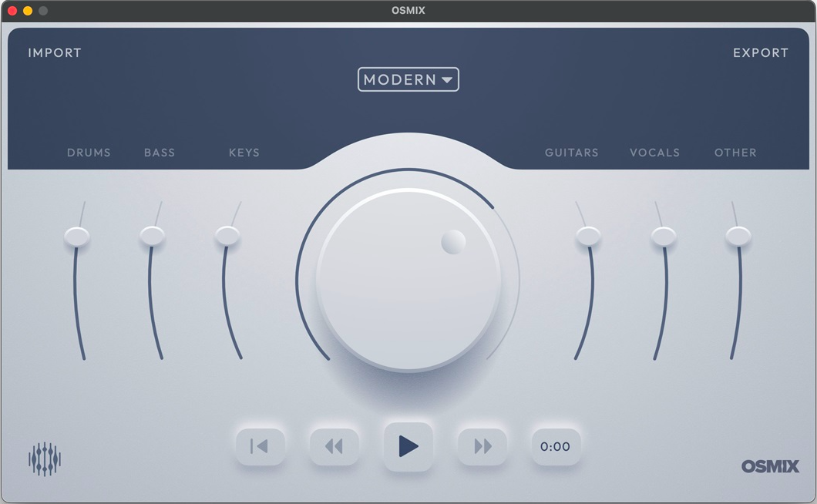The image size is (817, 504).
Task: Click EXPORT to save the mix
Action: (x=761, y=52)
